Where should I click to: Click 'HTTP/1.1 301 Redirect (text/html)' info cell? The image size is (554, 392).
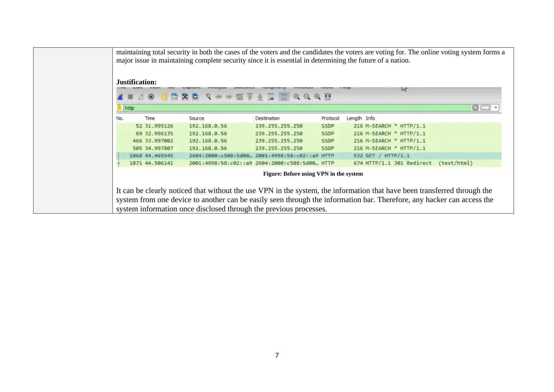click(x=419, y=163)
